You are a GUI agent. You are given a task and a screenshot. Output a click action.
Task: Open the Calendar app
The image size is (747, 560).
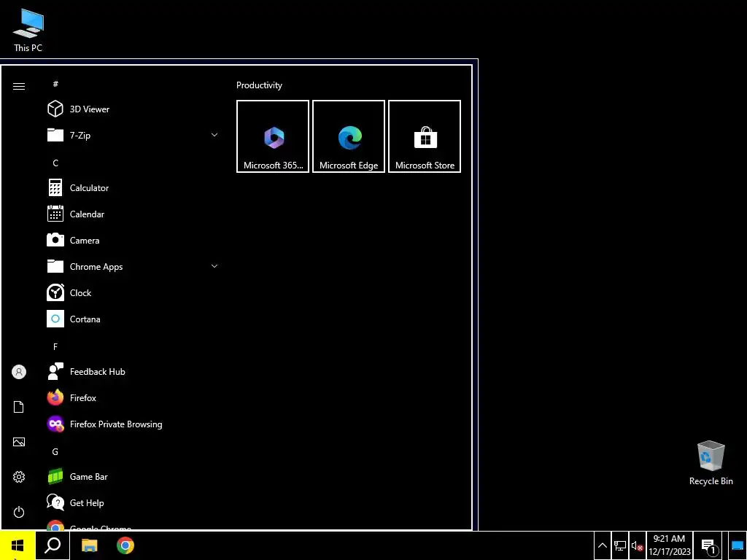pos(133,214)
